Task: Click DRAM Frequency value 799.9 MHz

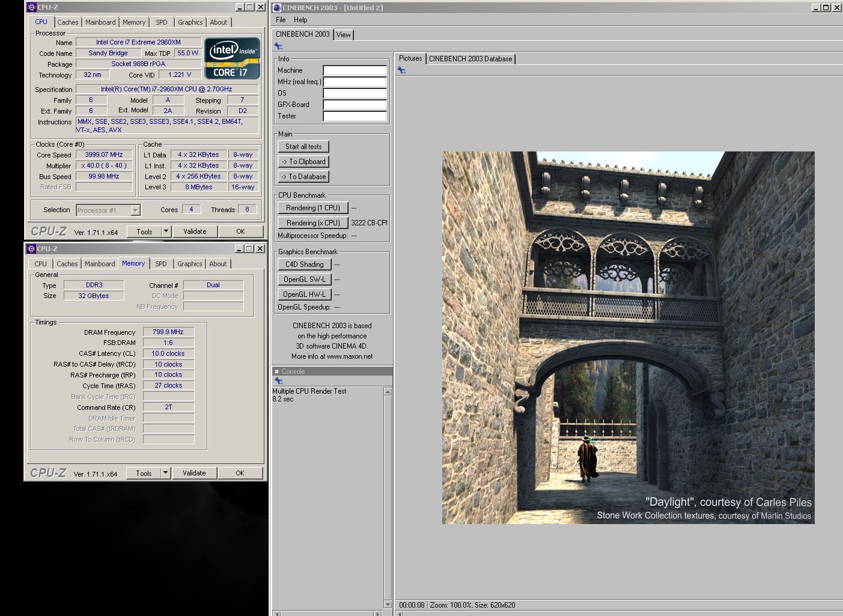Action: (168, 332)
